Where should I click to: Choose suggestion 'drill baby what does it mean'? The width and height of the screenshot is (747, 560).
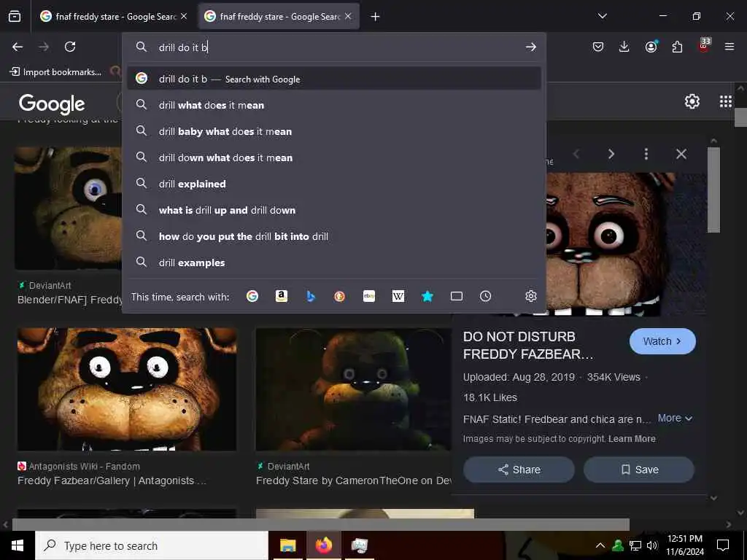click(334, 131)
